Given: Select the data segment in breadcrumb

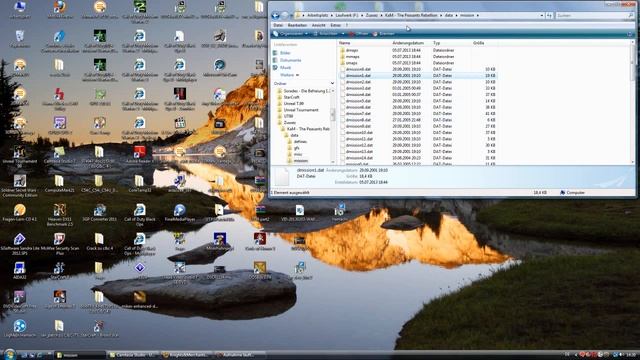Looking at the screenshot, I should tap(449, 16).
